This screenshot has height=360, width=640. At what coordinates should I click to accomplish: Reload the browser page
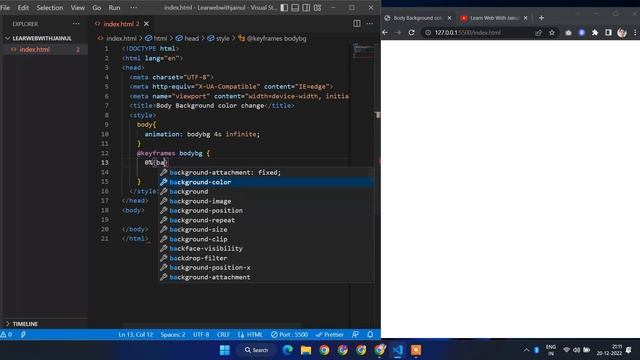click(411, 33)
